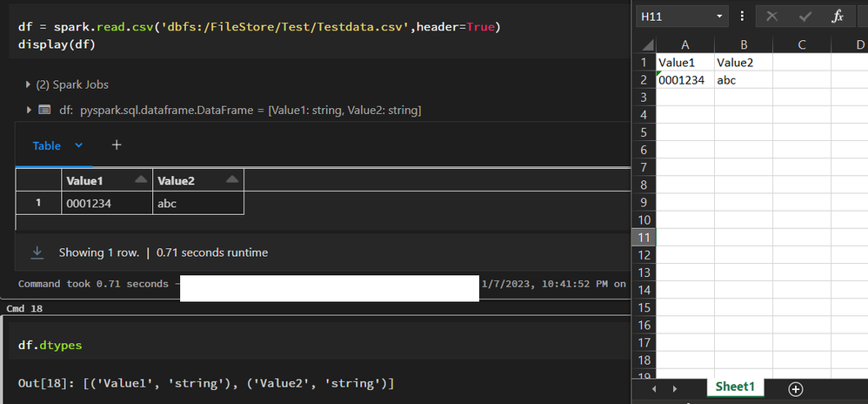The image size is (868, 404).
Task: Open the Name Box dropdown arrow
Action: 719,17
